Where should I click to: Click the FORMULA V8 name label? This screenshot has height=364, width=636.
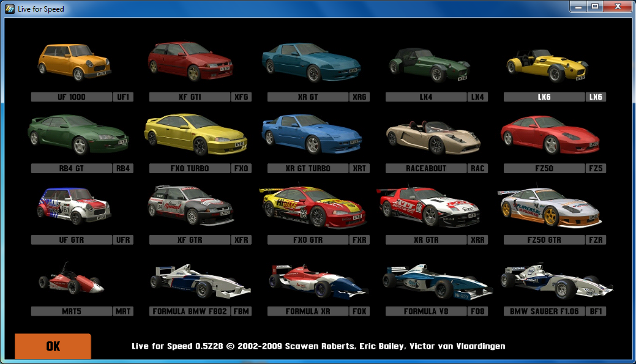(x=426, y=311)
